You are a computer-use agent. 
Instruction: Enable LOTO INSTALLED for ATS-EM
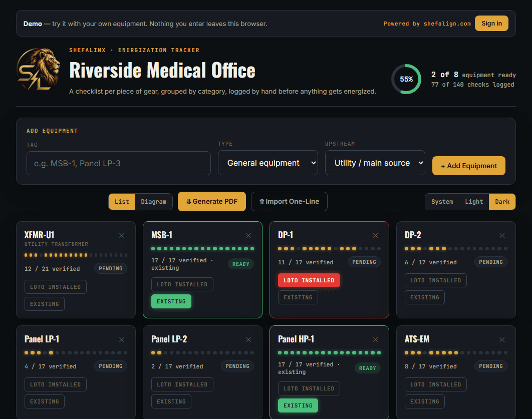pyautogui.click(x=436, y=384)
